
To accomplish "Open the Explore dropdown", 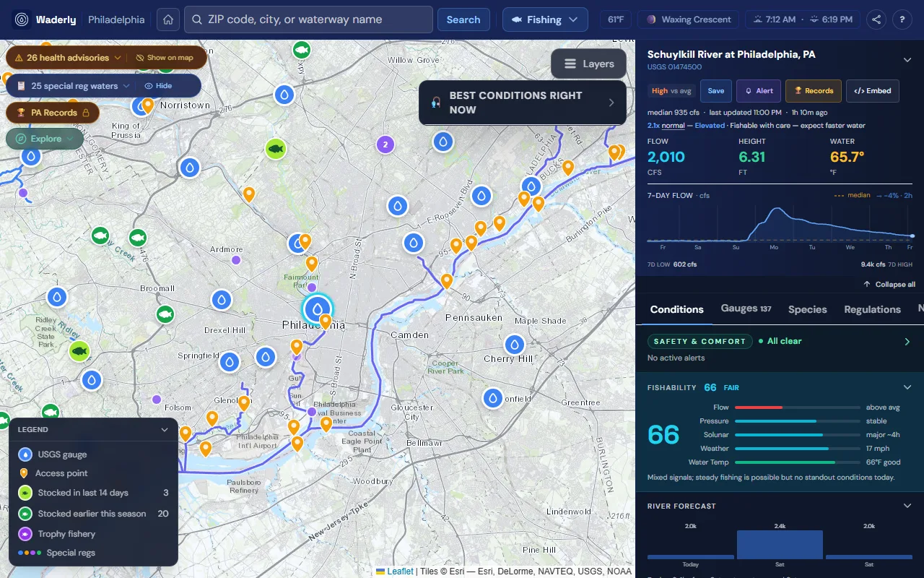I will [x=45, y=139].
